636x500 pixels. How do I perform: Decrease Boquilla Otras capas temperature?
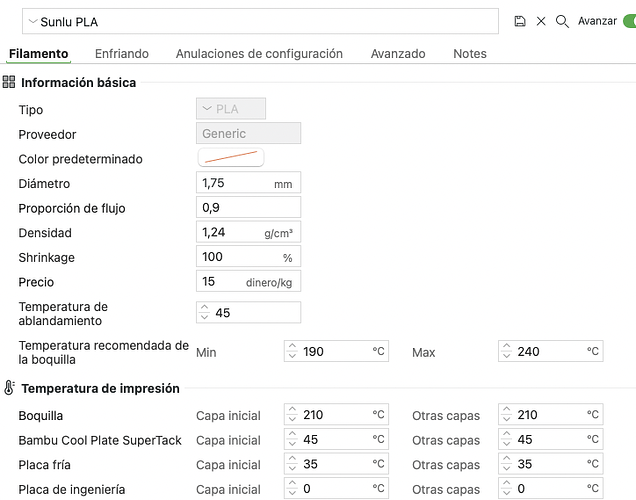click(507, 419)
